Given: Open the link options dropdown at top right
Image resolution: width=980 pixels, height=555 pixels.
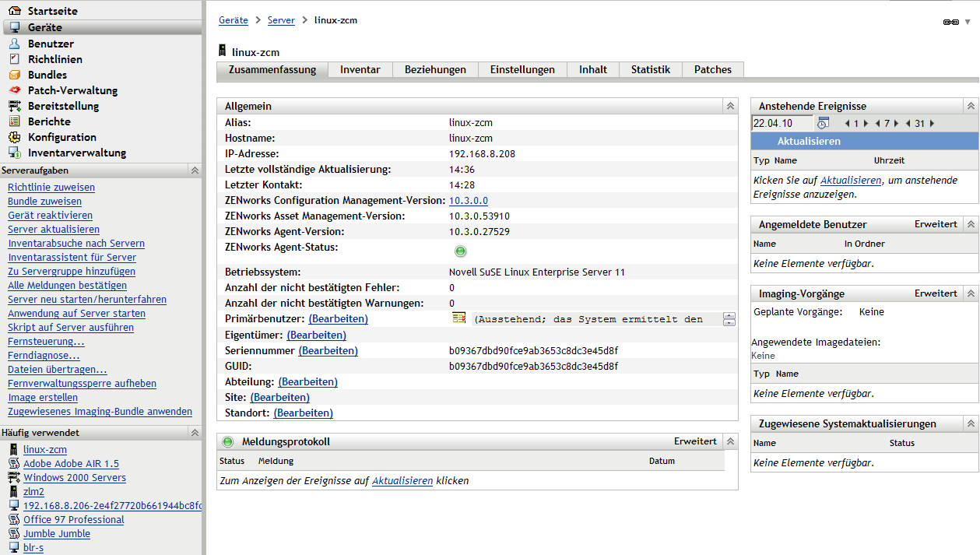Looking at the screenshot, I should point(968,22).
